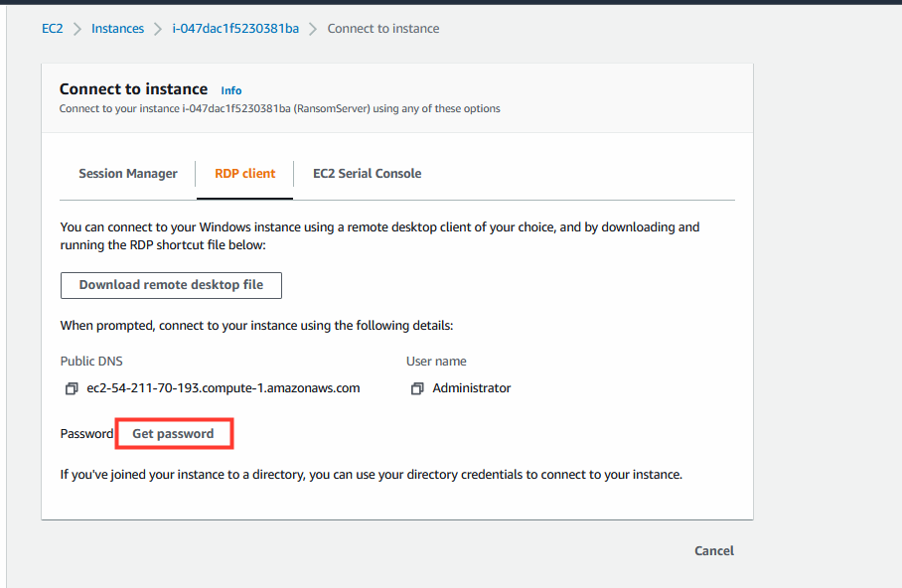This screenshot has height=588, width=902.
Task: Cancel the connect to instance dialog
Action: 714,550
